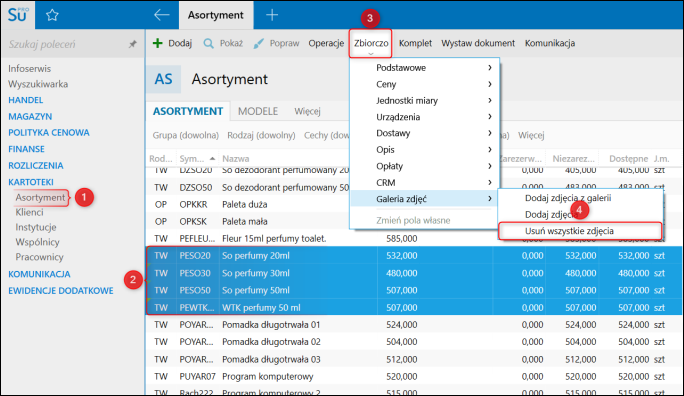Expand EWIDENCJE DODATKOWE sidebar section
The height and width of the screenshot is (396, 684).
pyautogui.click(x=61, y=291)
